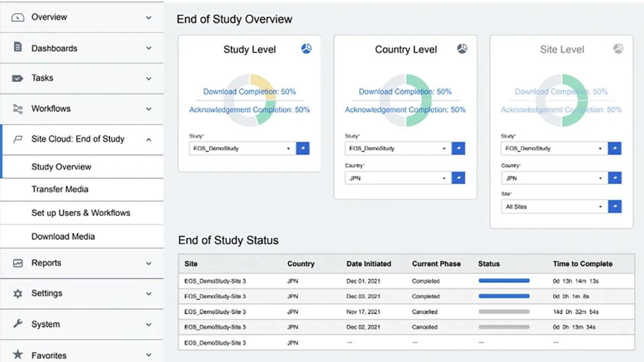Open the Country dropdown in Country Level card
The width and height of the screenshot is (644, 362).
[397, 178]
